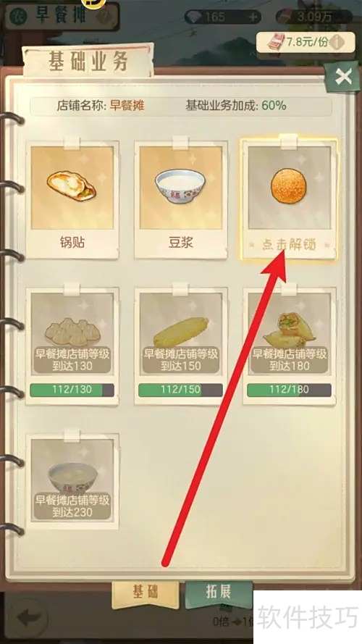Tap the 早餐摊 shop title badge
The width and height of the screenshot is (362, 644).
point(62,16)
